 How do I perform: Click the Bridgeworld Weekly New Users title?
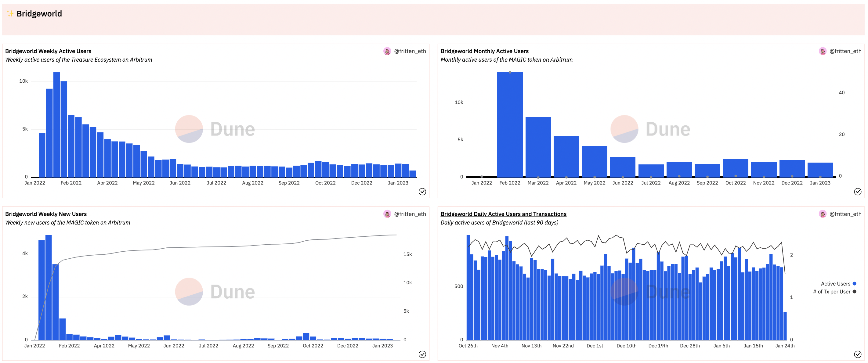(x=46, y=214)
